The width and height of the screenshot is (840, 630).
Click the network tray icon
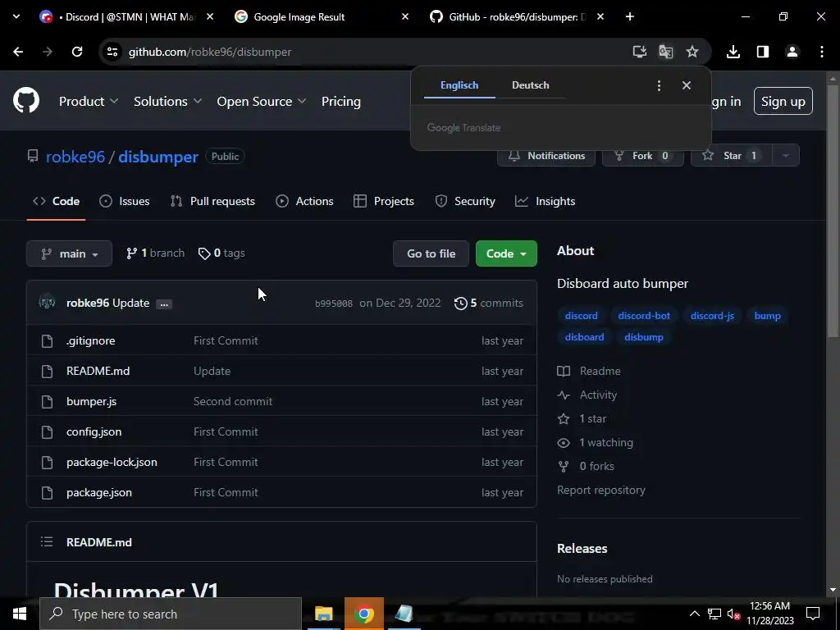coord(714,614)
